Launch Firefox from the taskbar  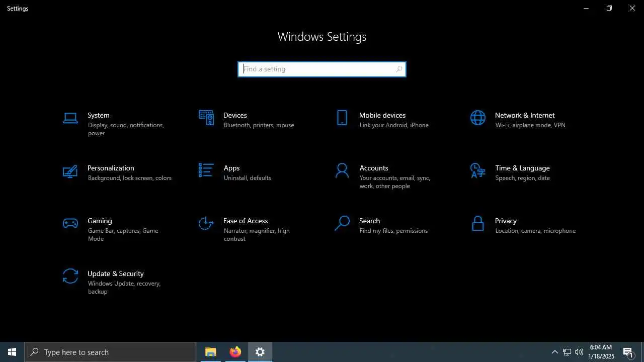coord(235,352)
